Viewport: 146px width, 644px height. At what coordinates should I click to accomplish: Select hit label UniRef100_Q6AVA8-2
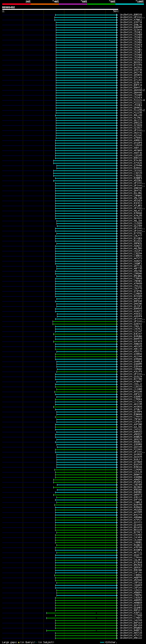[132, 90]
